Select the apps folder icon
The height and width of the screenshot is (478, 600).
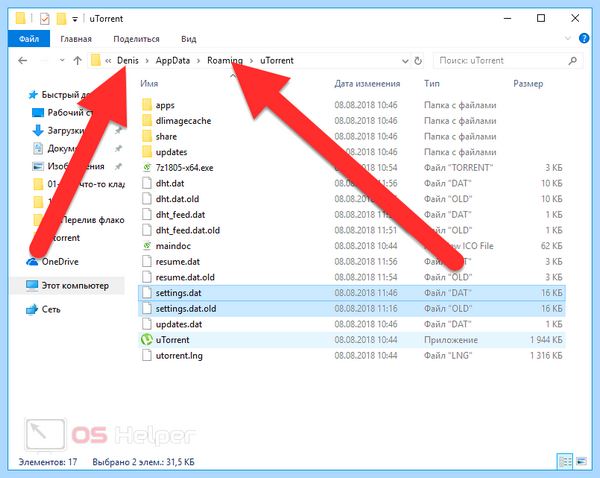coord(147,105)
